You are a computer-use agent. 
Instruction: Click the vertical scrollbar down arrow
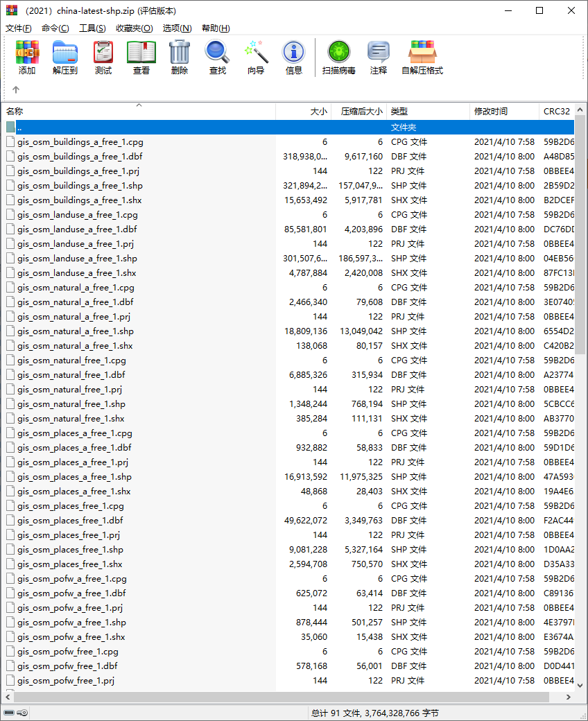pyautogui.click(x=580, y=686)
